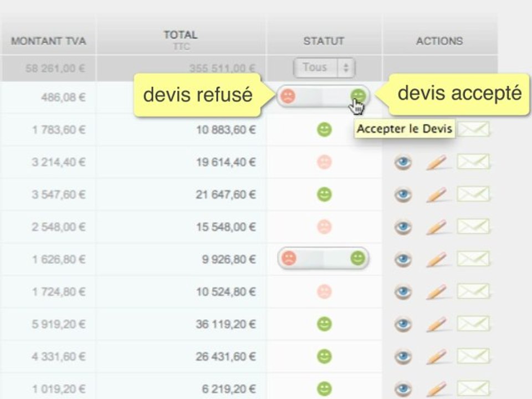Email the 26 431,60 € quote via envelope icon
Viewport: 532px width, 399px height.
(x=473, y=356)
